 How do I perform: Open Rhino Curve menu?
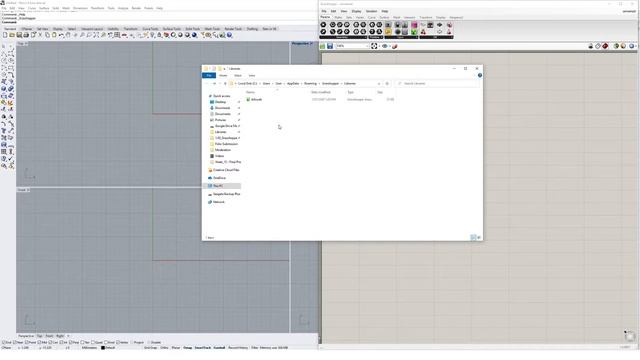(31, 8)
